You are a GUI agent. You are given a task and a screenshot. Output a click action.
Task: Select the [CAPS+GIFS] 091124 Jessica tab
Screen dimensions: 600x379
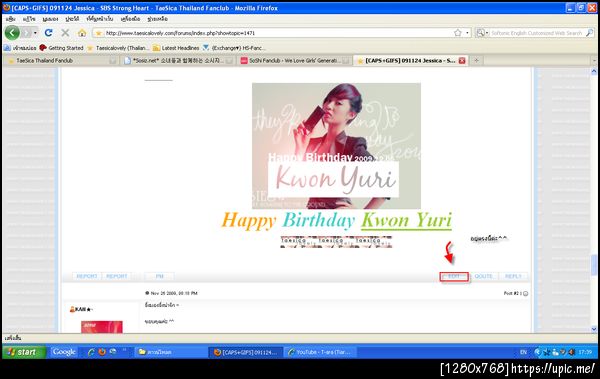pos(410,60)
